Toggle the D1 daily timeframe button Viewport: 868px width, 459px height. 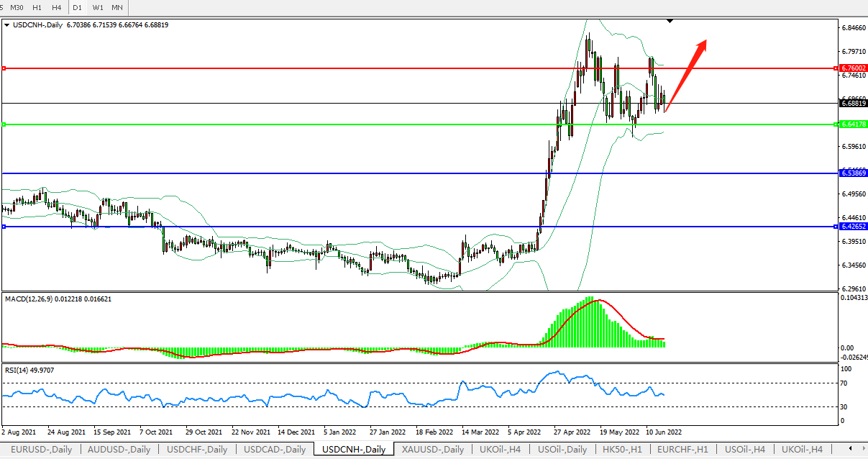pos(77,7)
